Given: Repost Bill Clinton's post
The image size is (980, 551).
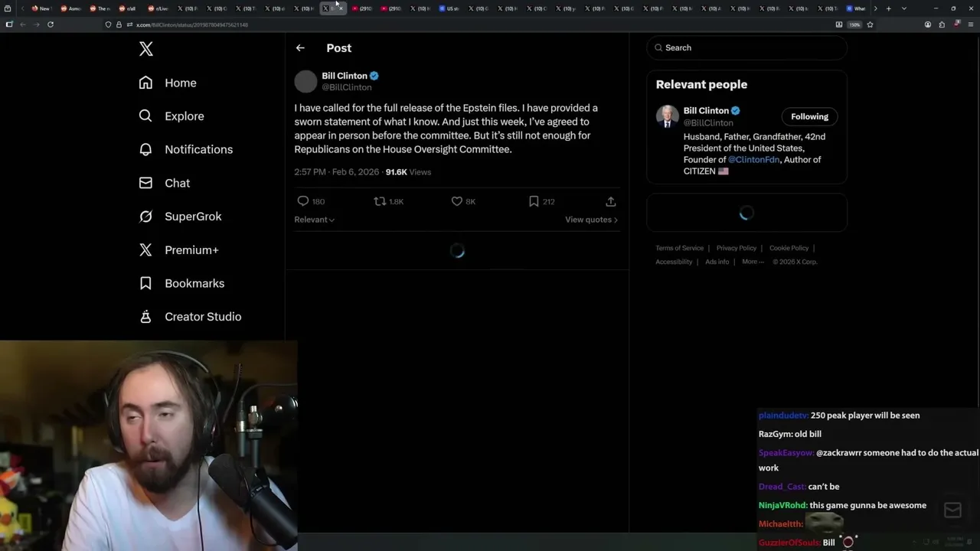Looking at the screenshot, I should click(380, 201).
